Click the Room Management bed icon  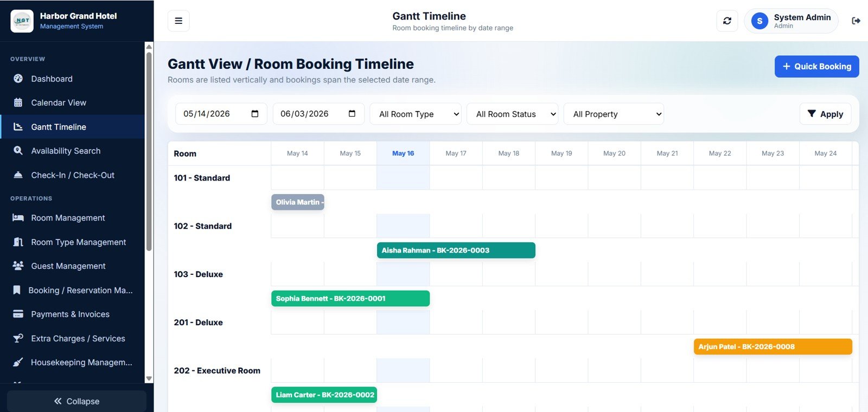click(x=18, y=218)
